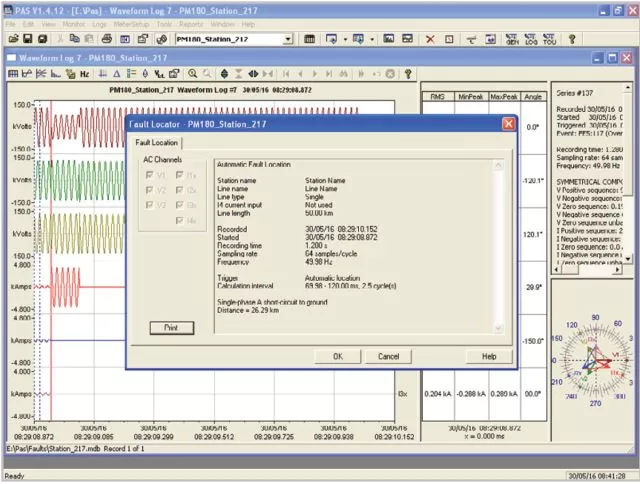Toggle the V3 channel checkbox

[149, 204]
